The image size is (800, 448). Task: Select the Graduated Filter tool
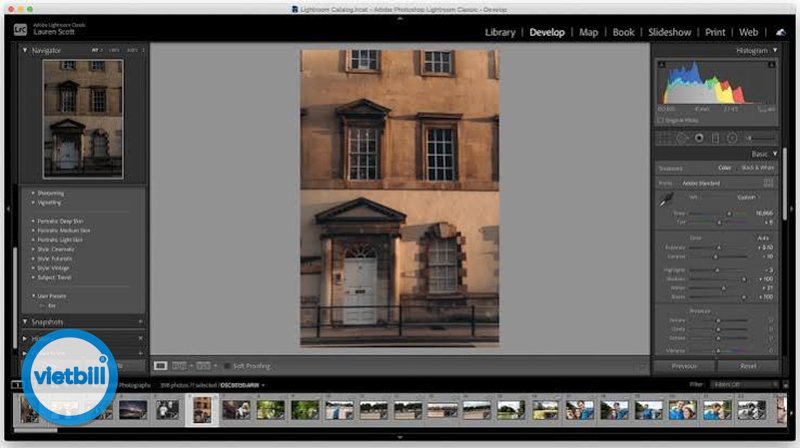point(715,138)
